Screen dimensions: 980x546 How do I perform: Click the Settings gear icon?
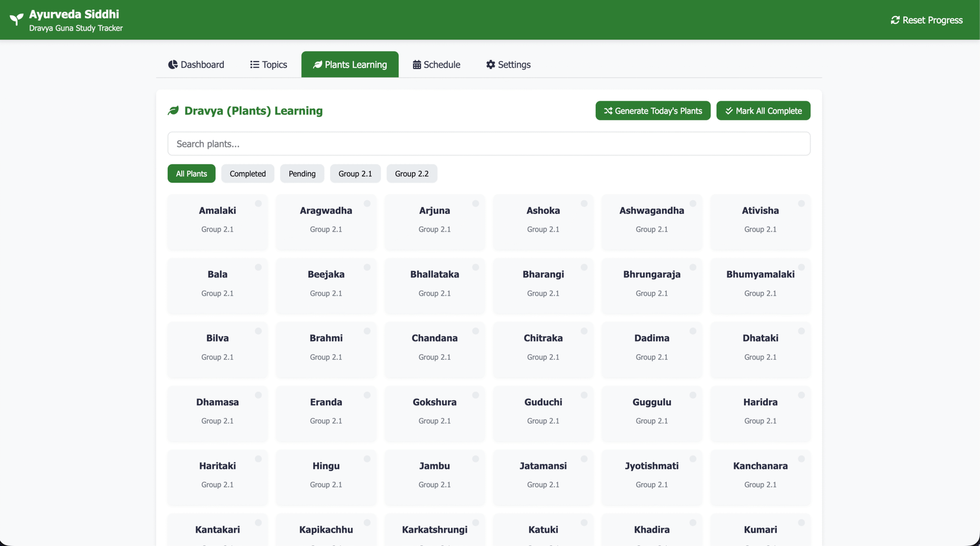(x=490, y=64)
